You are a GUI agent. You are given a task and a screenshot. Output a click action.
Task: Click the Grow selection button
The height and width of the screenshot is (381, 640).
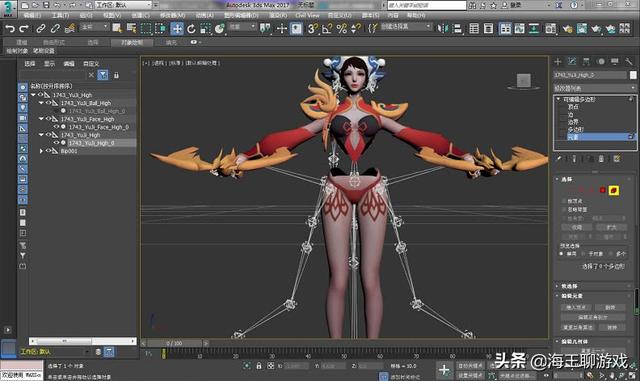(611, 227)
